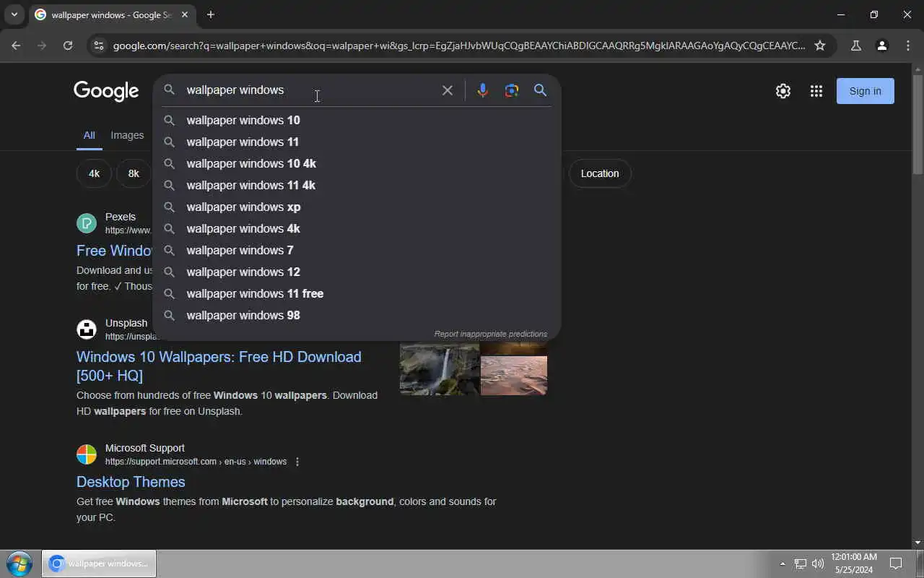Click the Sign in button

coord(865,91)
